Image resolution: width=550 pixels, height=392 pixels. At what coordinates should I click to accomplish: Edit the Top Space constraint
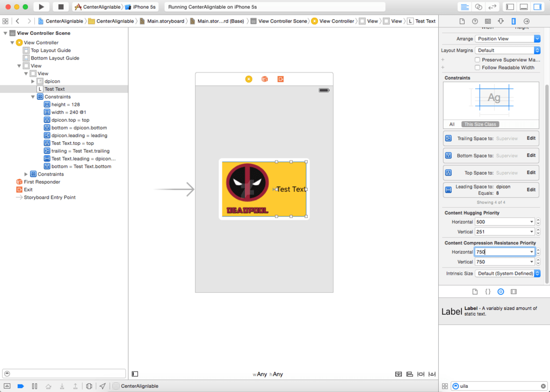click(x=531, y=172)
